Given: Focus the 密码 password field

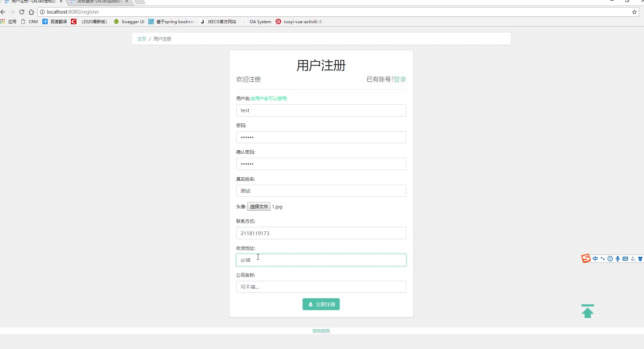Looking at the screenshot, I should pyautogui.click(x=321, y=137).
